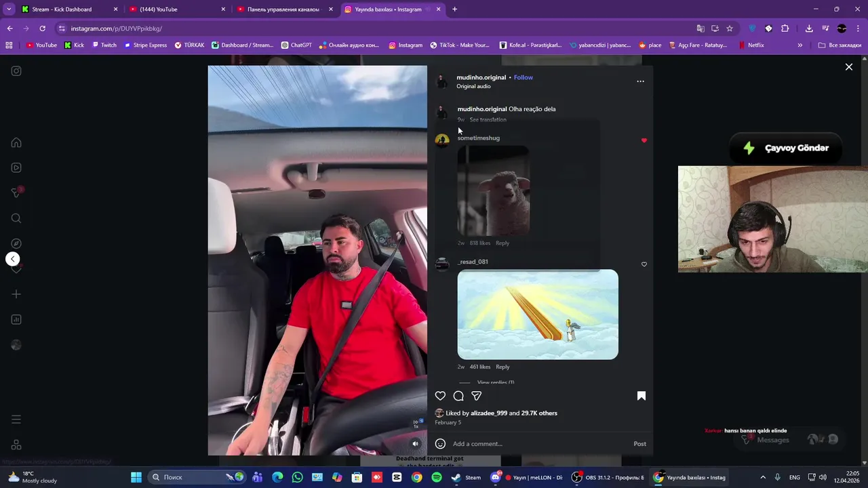Open Все закладки folder

click(840, 45)
